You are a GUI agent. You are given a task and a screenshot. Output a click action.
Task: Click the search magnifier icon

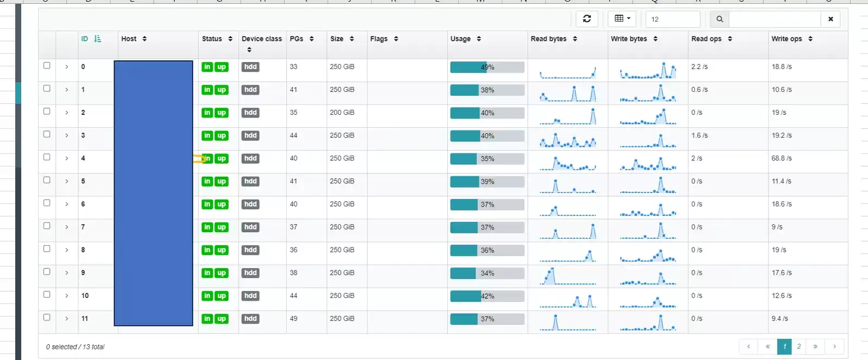pyautogui.click(x=719, y=19)
